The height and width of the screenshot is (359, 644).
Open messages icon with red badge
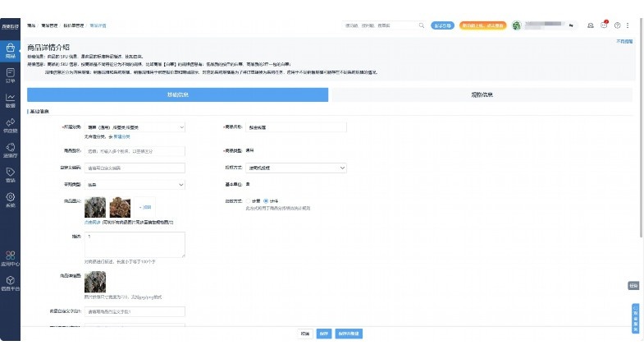pos(604,25)
